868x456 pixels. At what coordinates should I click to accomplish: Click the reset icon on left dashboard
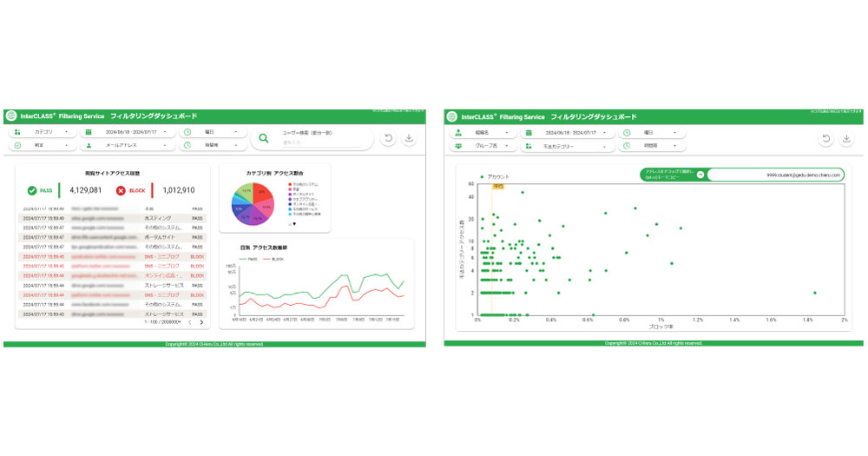pos(389,139)
